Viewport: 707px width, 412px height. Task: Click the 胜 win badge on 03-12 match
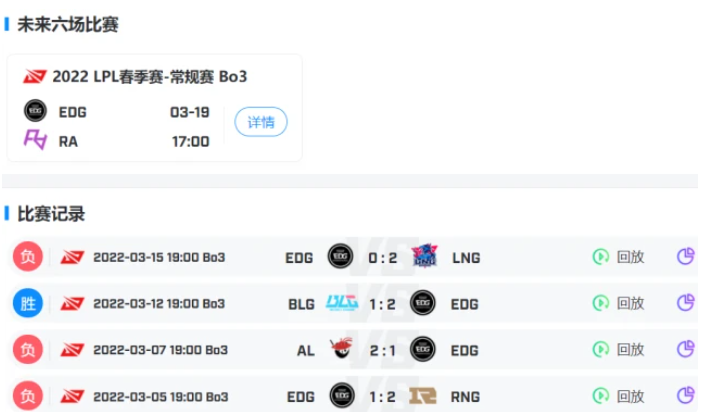pyautogui.click(x=28, y=303)
